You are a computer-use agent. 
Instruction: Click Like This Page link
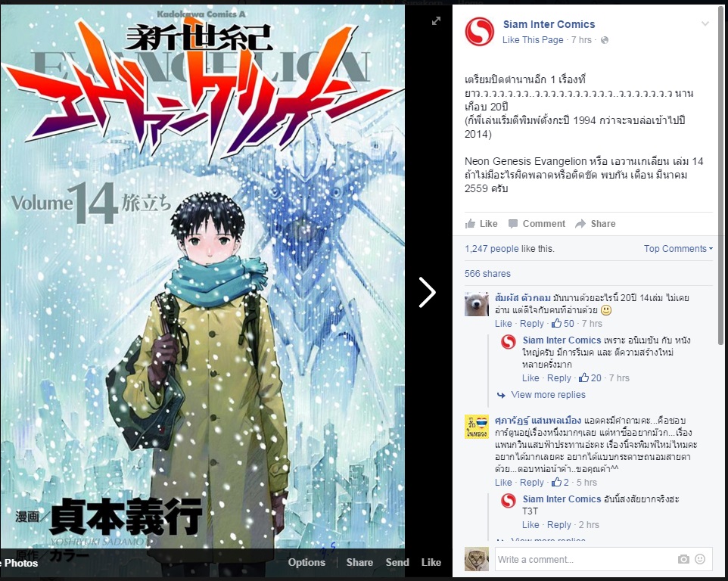coord(533,40)
